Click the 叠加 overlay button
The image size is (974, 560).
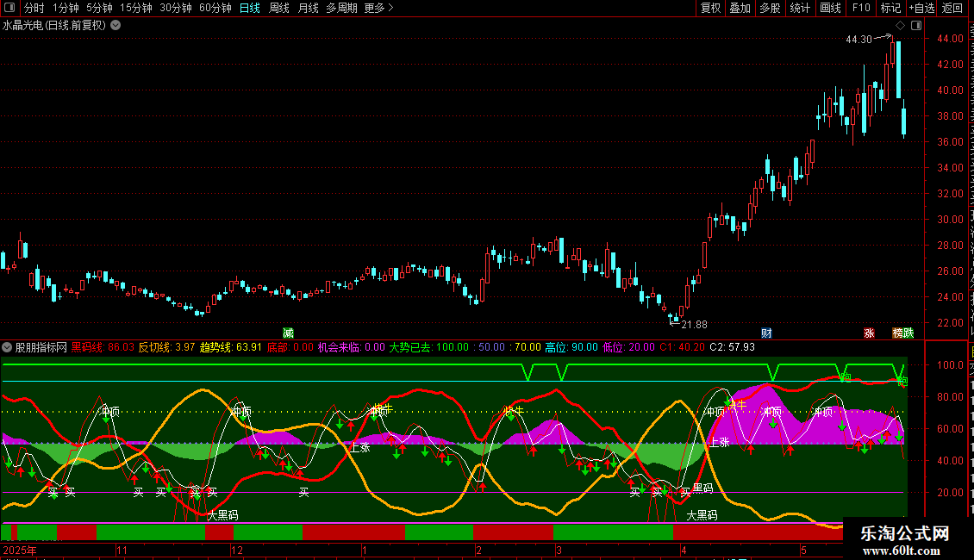coord(740,8)
